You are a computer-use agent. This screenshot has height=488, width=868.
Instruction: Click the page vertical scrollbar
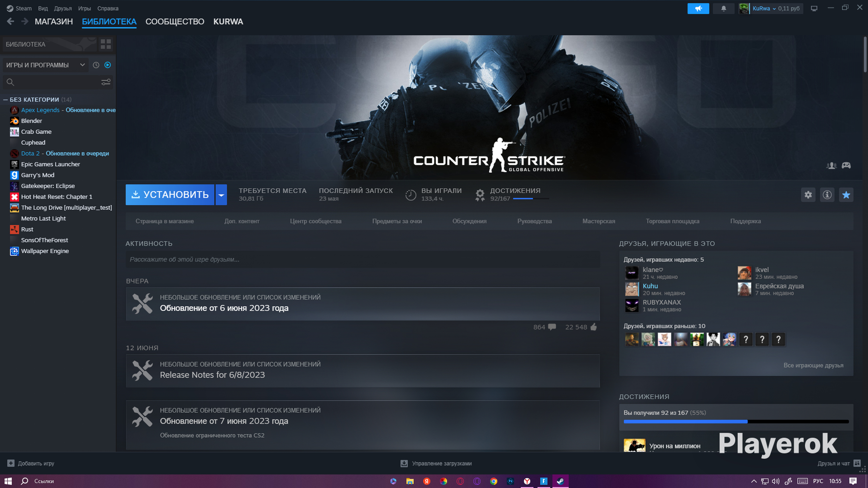[865, 56]
